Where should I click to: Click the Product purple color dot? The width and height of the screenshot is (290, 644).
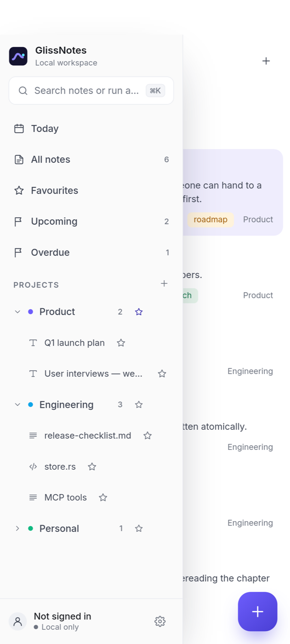click(31, 312)
